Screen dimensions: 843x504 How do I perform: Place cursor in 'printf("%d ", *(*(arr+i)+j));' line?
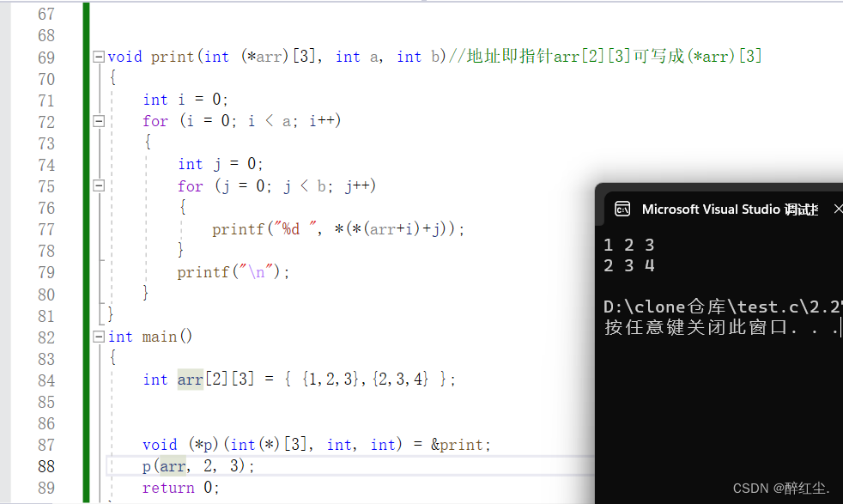click(337, 229)
